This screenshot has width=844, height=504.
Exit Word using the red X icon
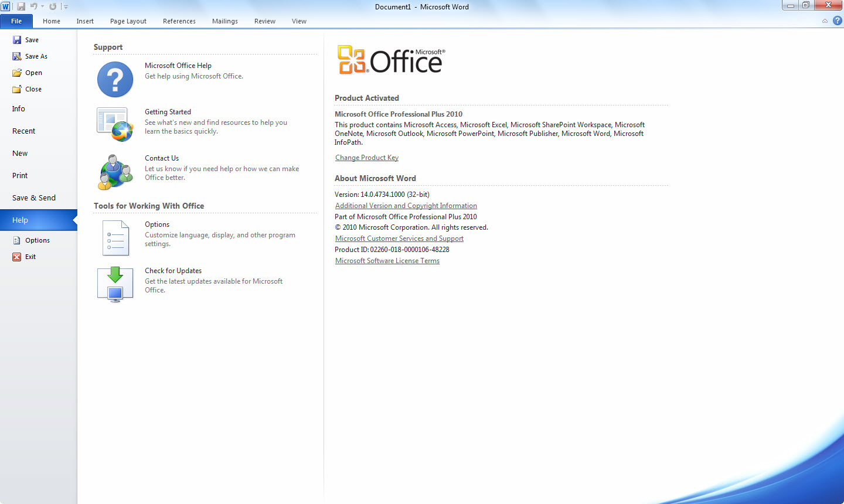pos(16,257)
